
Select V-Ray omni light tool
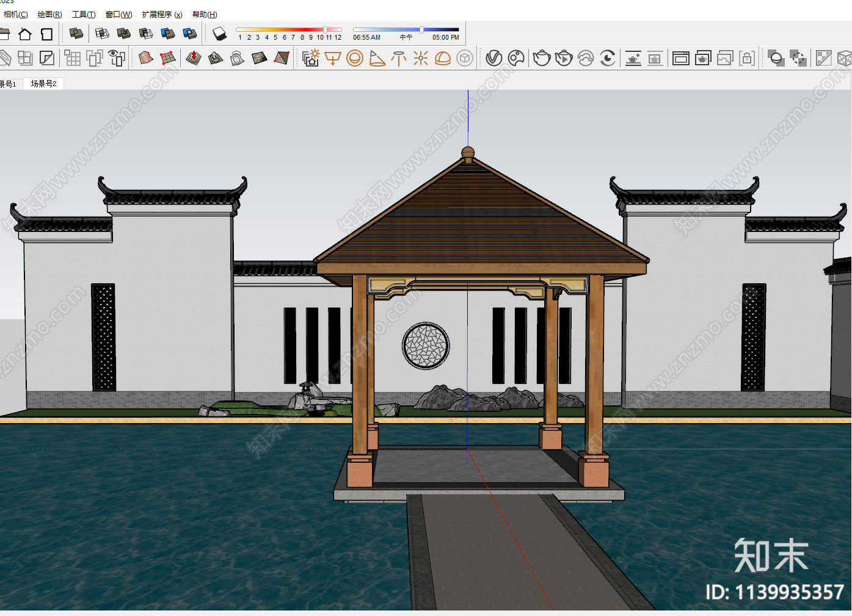(x=421, y=58)
